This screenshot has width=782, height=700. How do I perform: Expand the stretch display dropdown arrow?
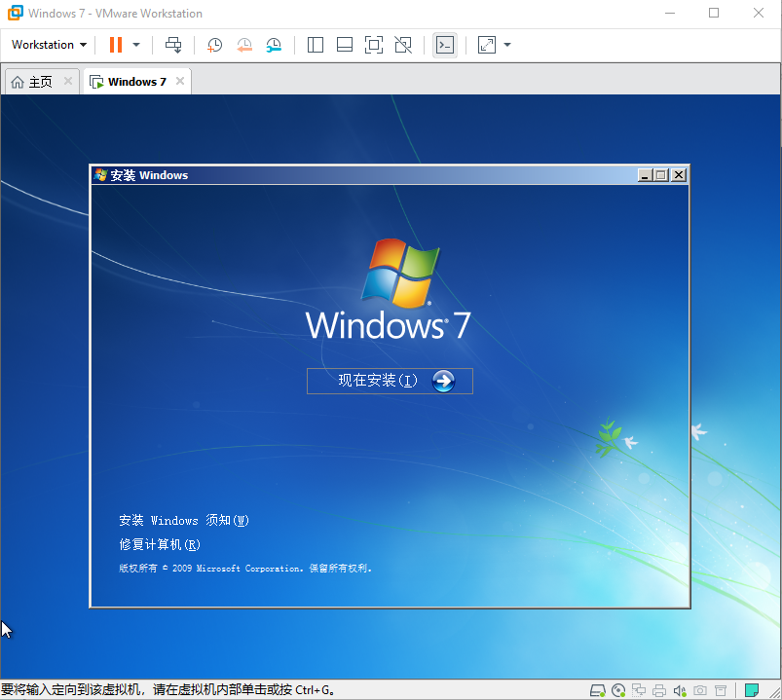point(507,45)
